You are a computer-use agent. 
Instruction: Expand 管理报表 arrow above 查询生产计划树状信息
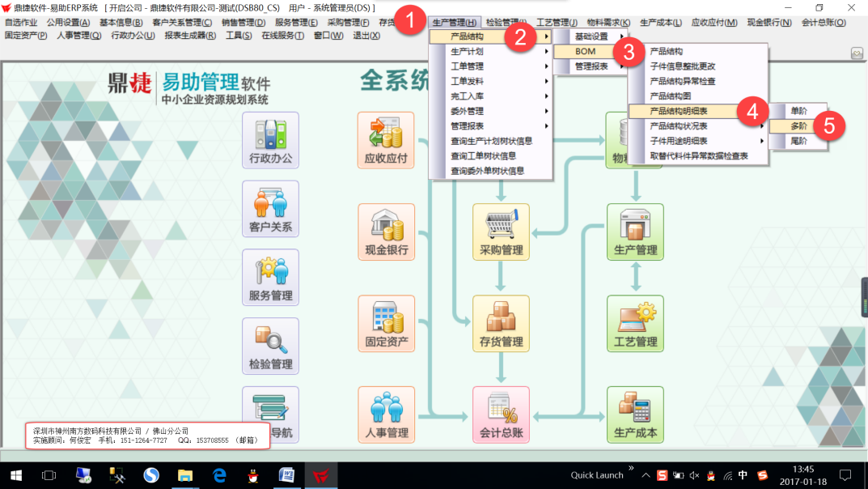pyautogui.click(x=546, y=126)
